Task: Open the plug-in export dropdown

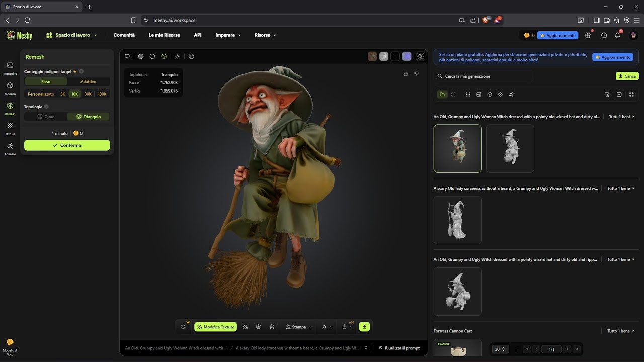Action: point(326,327)
